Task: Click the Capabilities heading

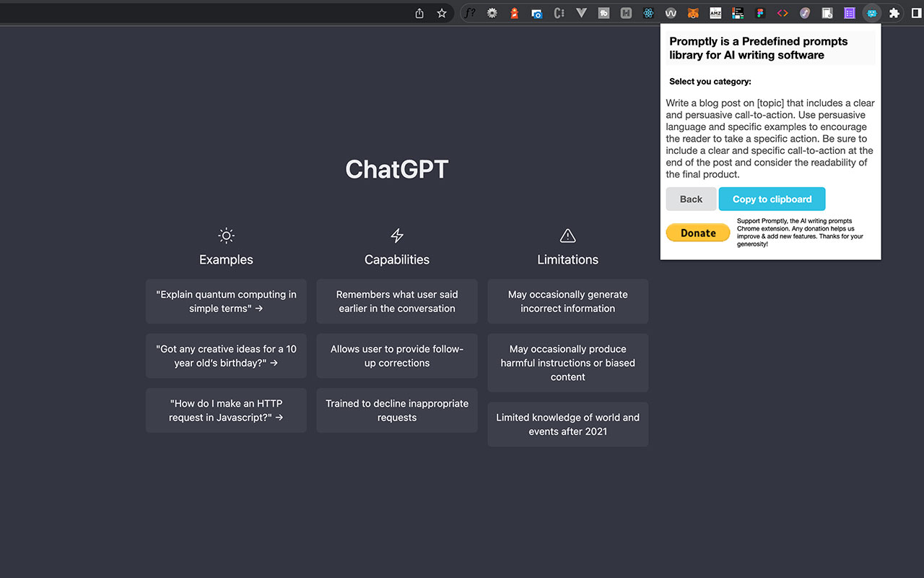Action: 397,259
